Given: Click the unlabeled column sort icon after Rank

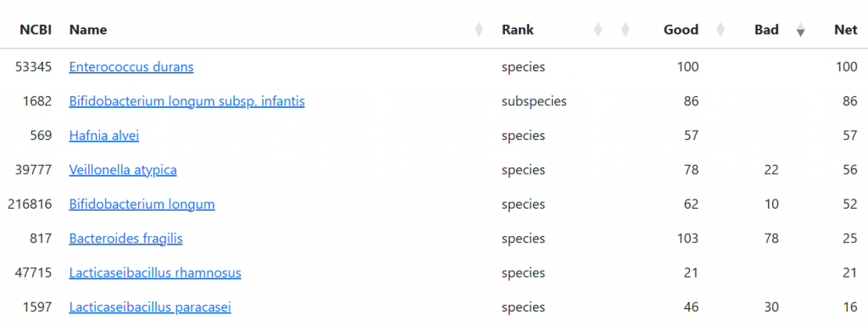Looking at the screenshot, I should (626, 31).
